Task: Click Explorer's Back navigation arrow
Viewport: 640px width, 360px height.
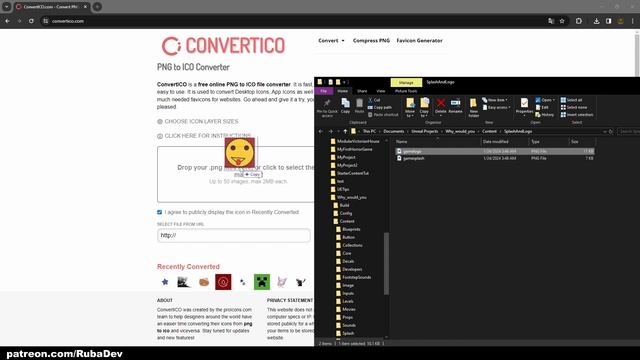Action: [321, 131]
